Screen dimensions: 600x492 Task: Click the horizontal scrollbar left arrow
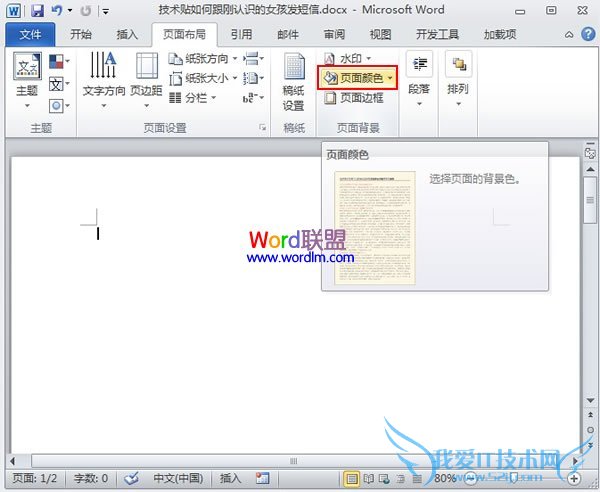coord(13,461)
